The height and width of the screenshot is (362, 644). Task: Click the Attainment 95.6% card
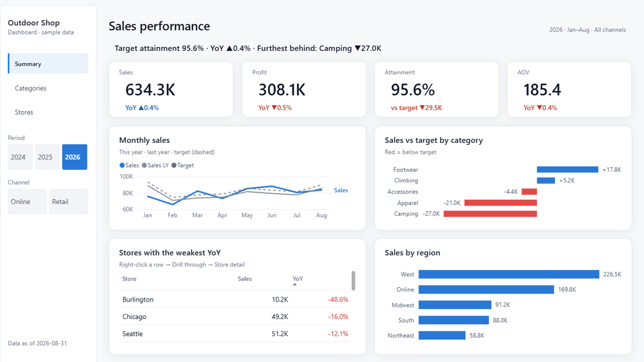pyautogui.click(x=437, y=89)
